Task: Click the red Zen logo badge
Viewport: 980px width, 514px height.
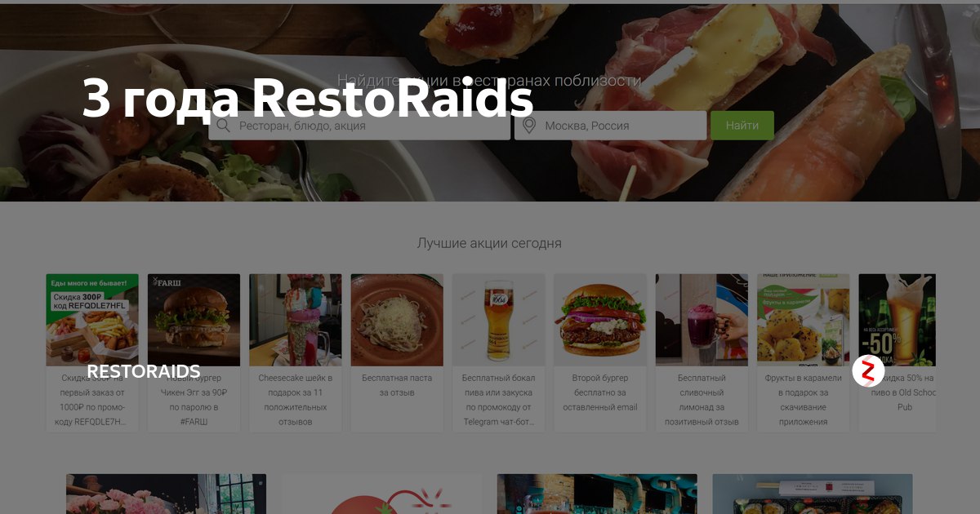Action: pos(868,372)
